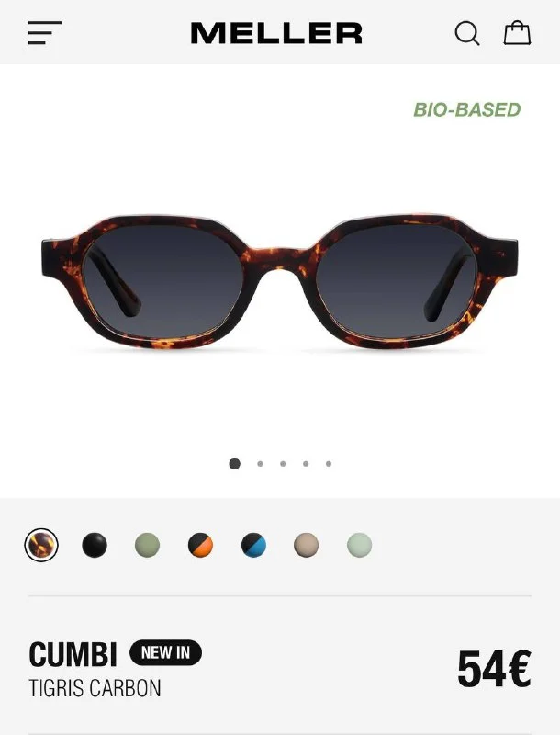Jump to third carousel image dot
560x735 pixels.
[283, 464]
